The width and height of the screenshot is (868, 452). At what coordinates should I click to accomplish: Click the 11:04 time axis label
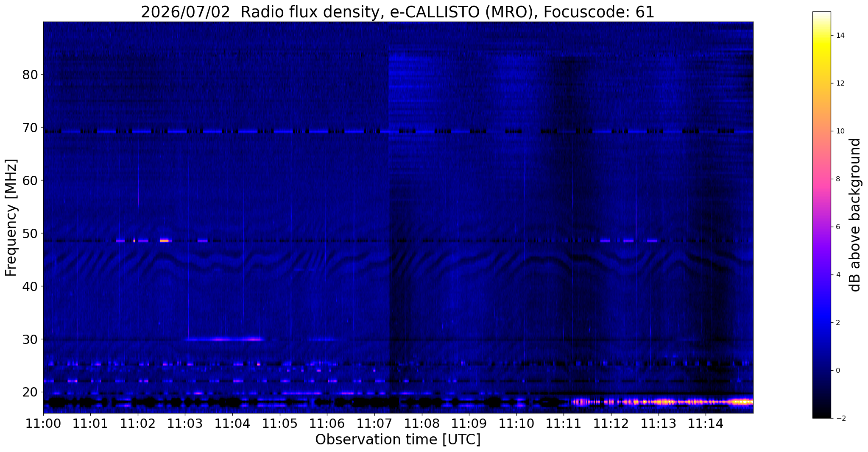click(x=232, y=424)
